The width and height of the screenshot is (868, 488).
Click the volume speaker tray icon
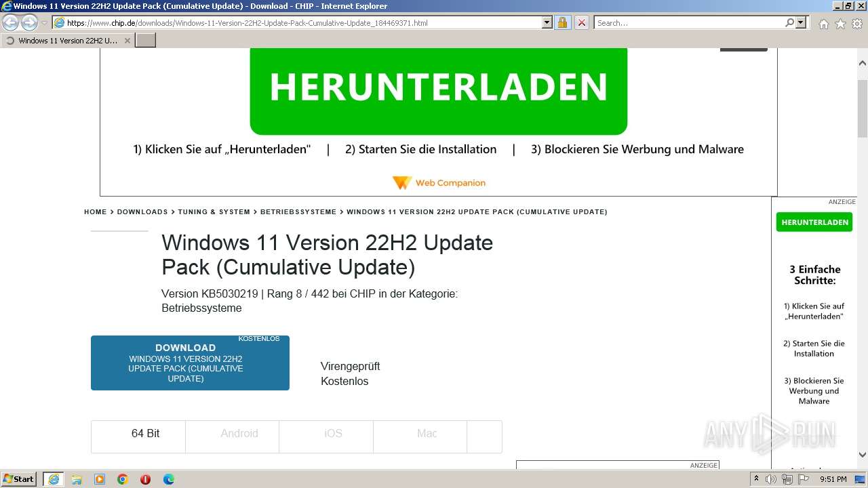coord(771,479)
